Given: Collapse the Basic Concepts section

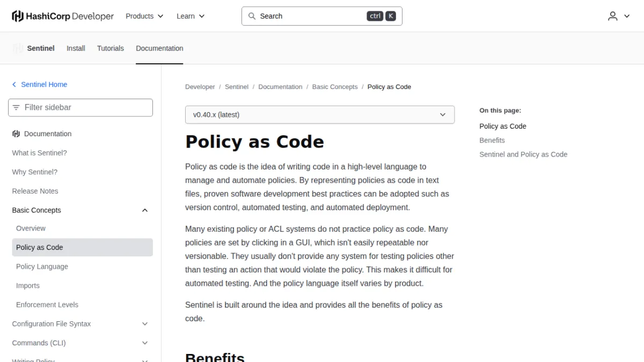Looking at the screenshot, I should tap(144, 210).
